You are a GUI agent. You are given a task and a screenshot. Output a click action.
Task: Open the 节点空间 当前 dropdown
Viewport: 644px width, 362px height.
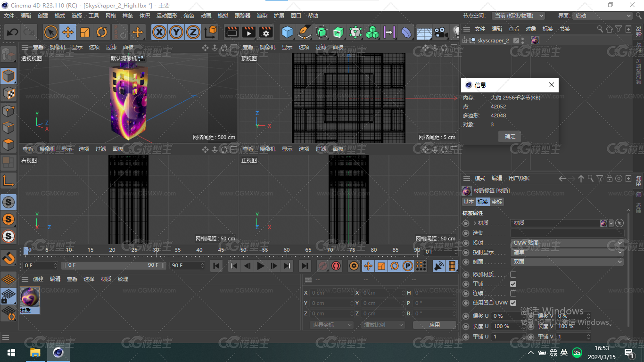coord(518,16)
